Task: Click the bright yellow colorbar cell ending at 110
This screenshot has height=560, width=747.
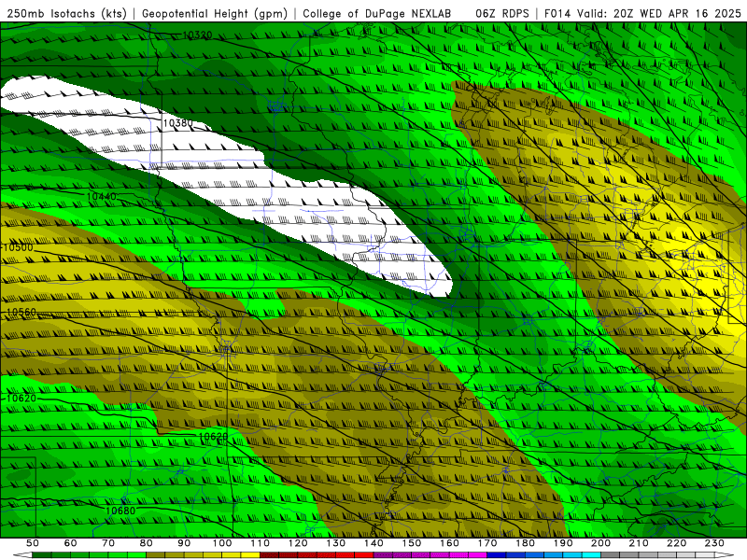Action: coord(250,555)
